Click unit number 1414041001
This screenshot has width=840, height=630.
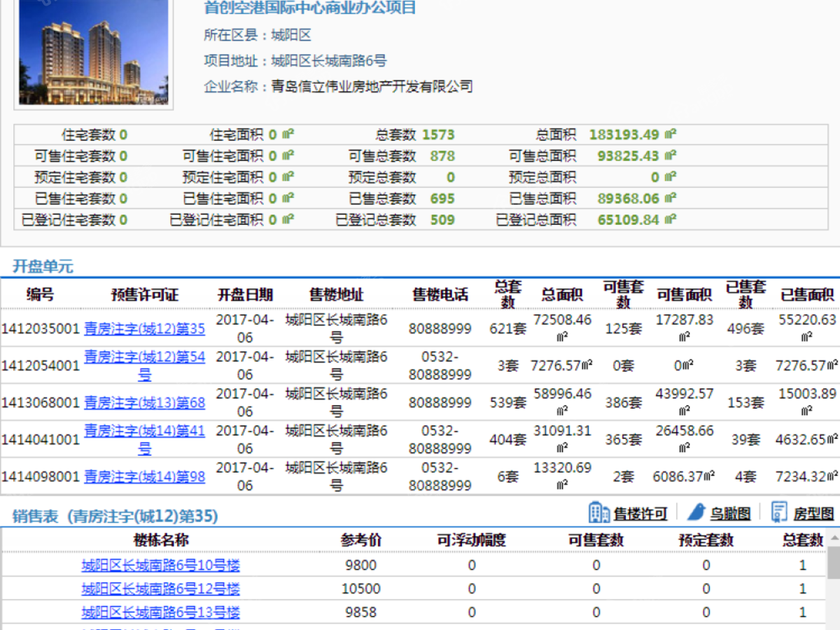point(41,440)
